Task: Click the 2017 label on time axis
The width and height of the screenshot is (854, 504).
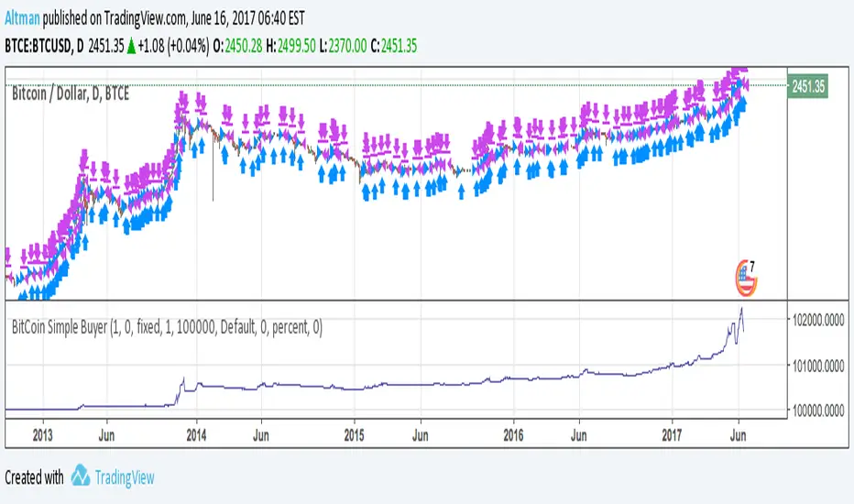Action: click(673, 434)
